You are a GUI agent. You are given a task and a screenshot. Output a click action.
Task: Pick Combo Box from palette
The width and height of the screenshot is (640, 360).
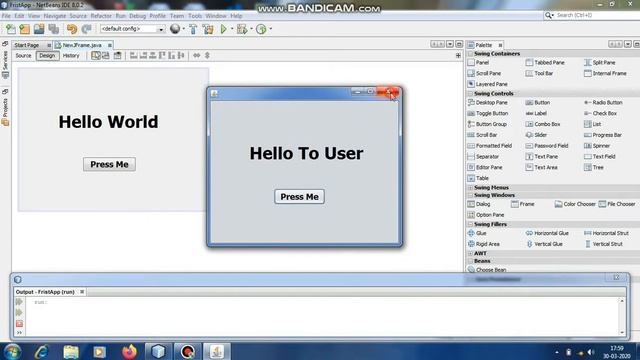tap(543, 124)
